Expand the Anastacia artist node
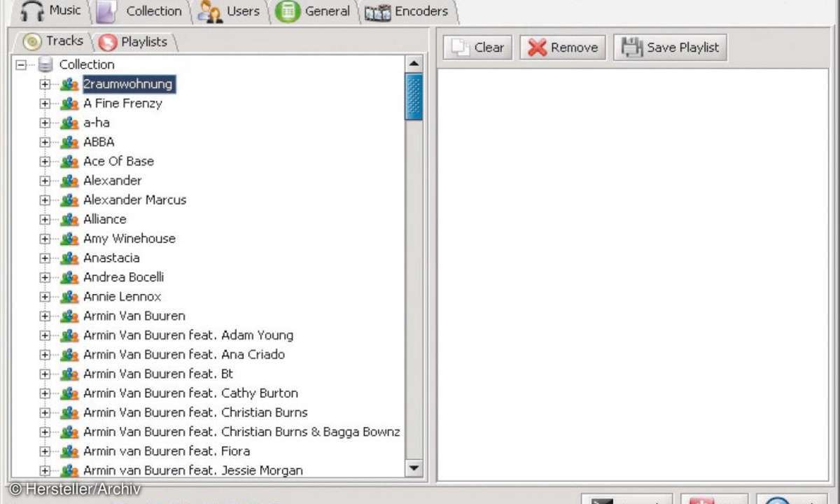Viewport: 840px width, 504px height. 45,258
